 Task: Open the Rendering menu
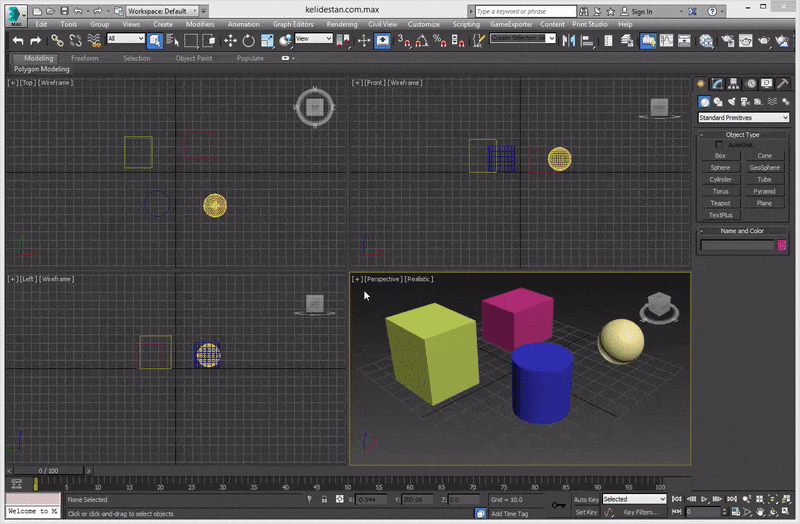342,24
